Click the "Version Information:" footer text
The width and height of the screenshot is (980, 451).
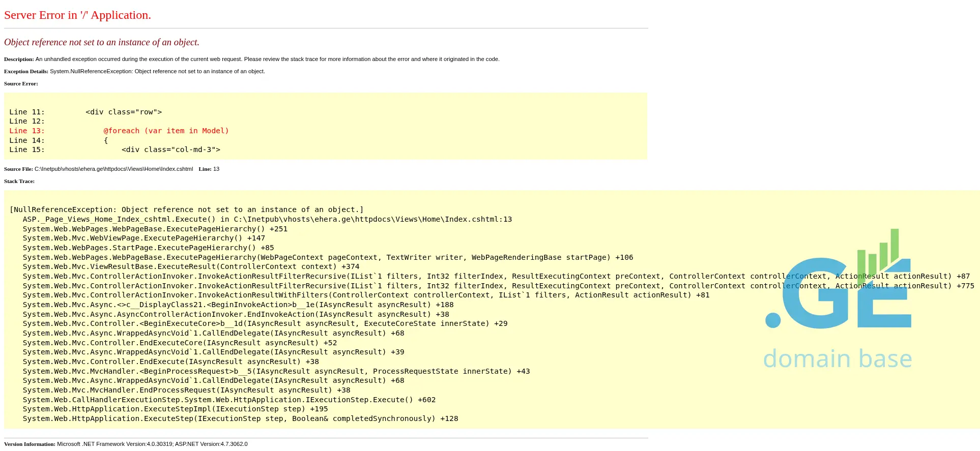click(x=30, y=444)
